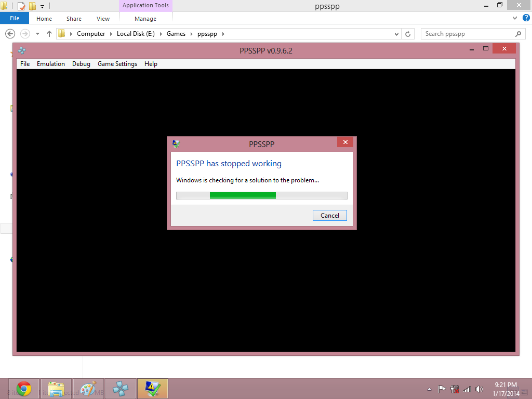Click ppsspp in the address breadcrumb

tap(207, 34)
